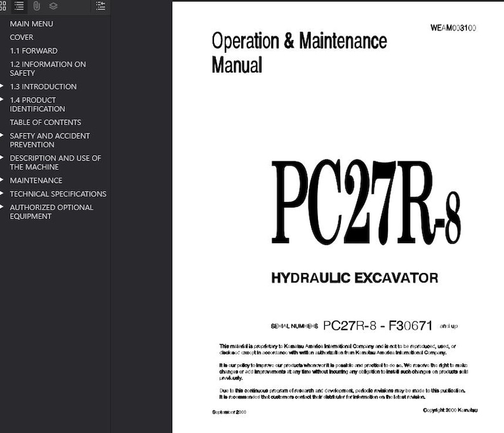Show the page thumbnails view
This screenshot has width=504, height=433.
pyautogui.click(x=3, y=6)
